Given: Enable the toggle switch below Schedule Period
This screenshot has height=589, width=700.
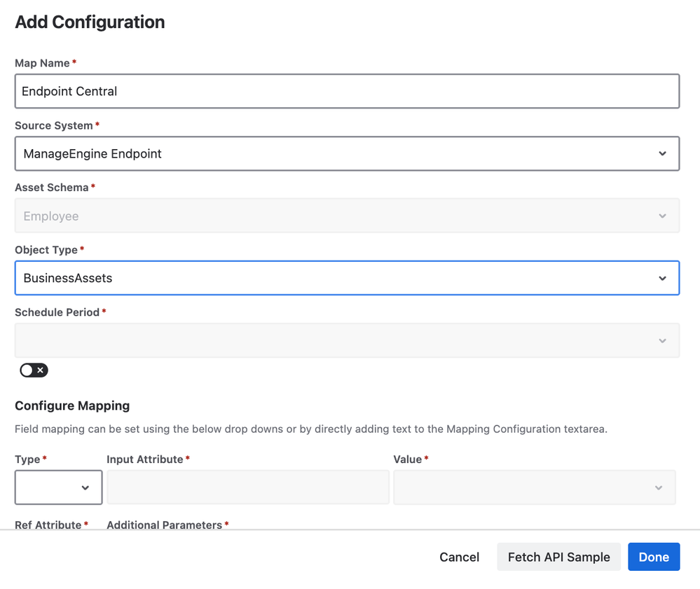Looking at the screenshot, I should [x=34, y=370].
